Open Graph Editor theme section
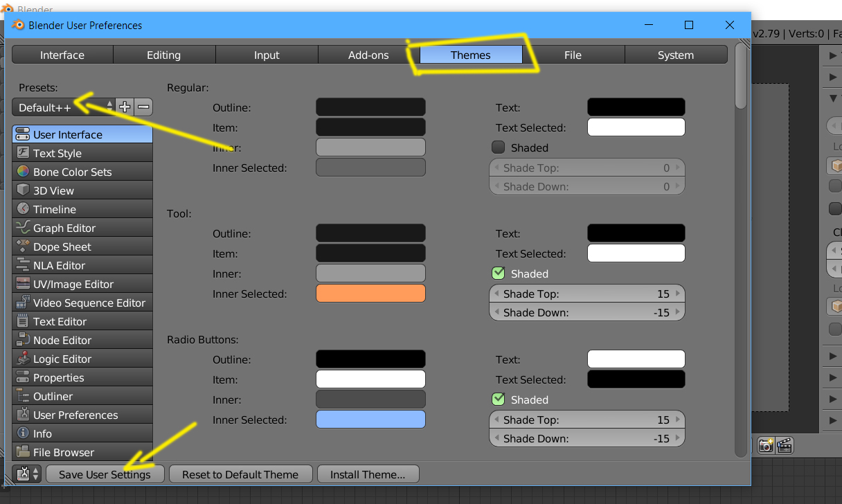The height and width of the screenshot is (504, 842). [82, 228]
